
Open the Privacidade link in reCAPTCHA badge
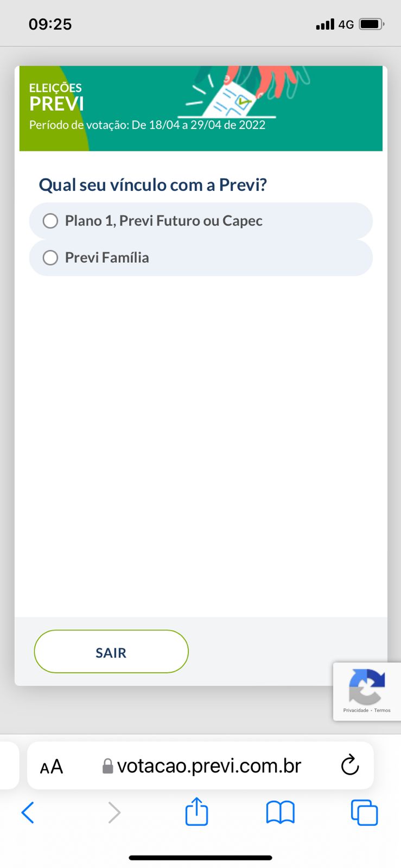coord(355,710)
